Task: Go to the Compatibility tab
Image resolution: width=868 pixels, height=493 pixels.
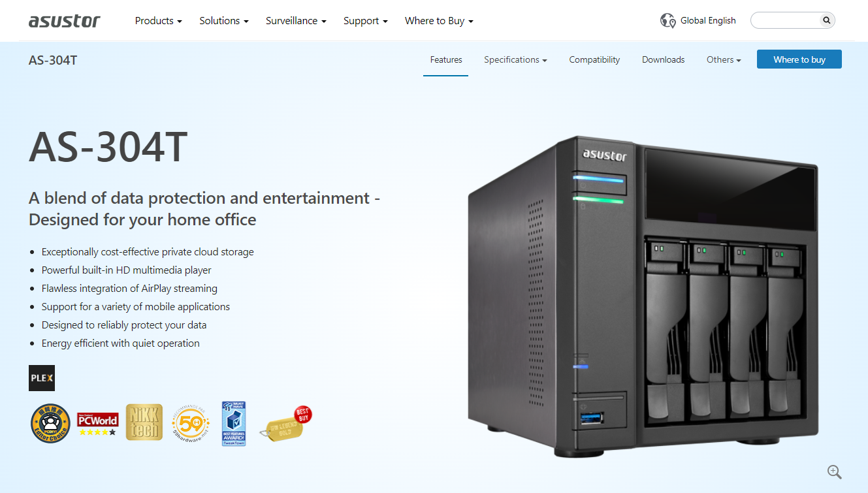Action: [594, 59]
